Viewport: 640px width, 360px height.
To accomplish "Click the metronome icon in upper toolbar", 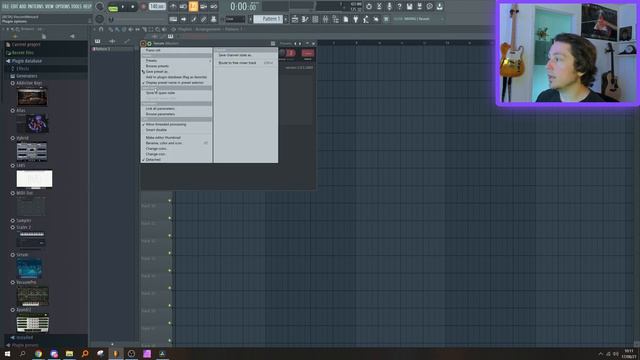I will [x=173, y=7].
